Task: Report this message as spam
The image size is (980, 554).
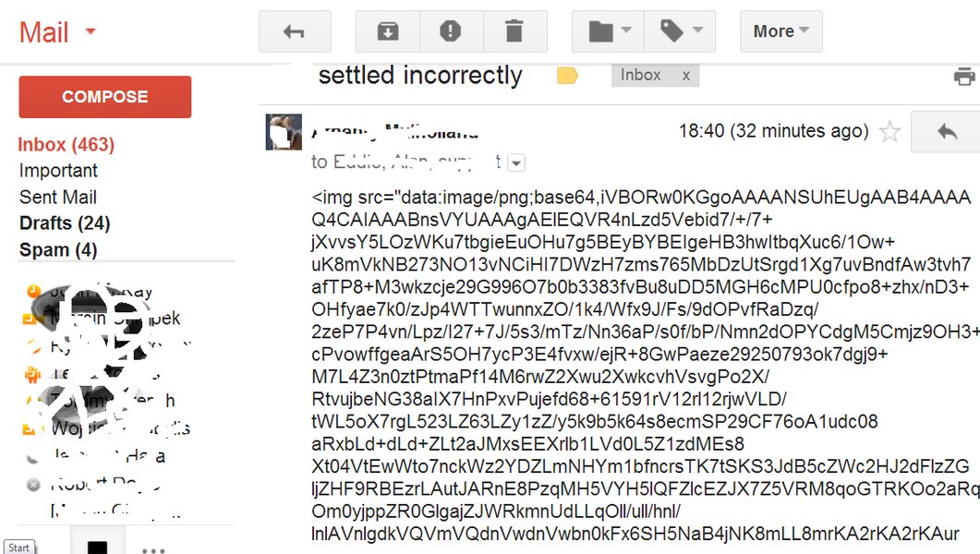Action: coord(452,30)
